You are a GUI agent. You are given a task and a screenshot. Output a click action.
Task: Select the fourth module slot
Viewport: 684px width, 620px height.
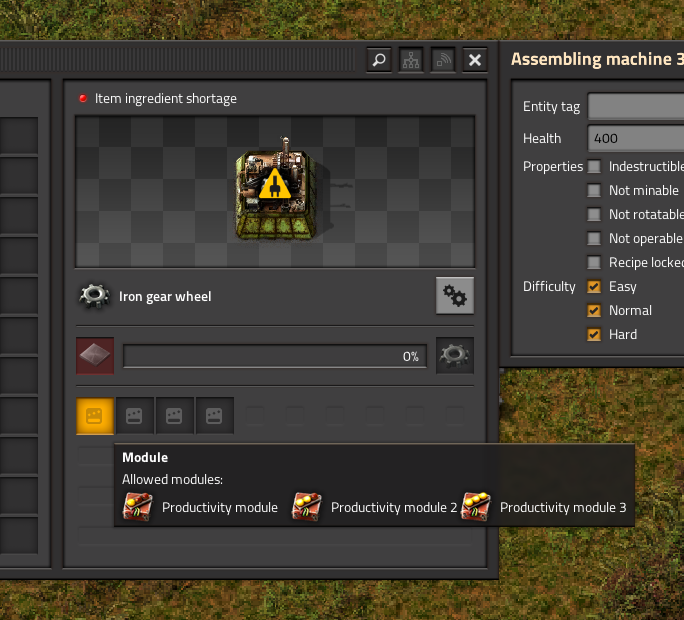[x=215, y=416]
